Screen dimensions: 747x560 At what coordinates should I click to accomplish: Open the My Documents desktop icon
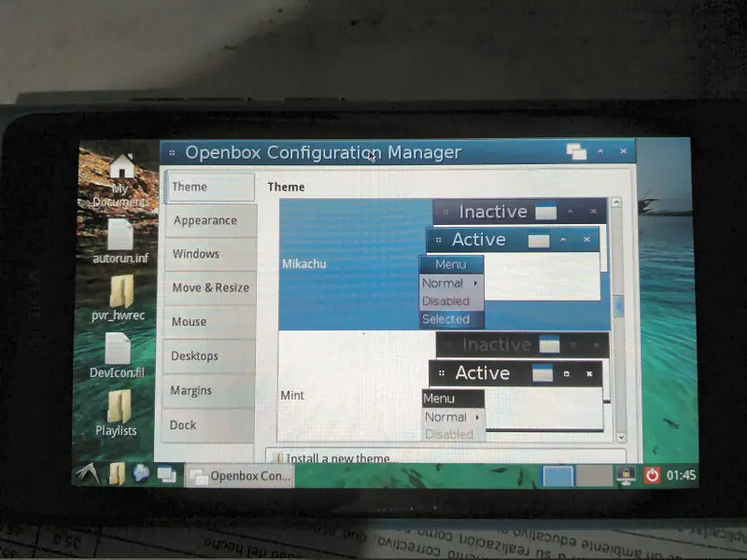click(121, 180)
